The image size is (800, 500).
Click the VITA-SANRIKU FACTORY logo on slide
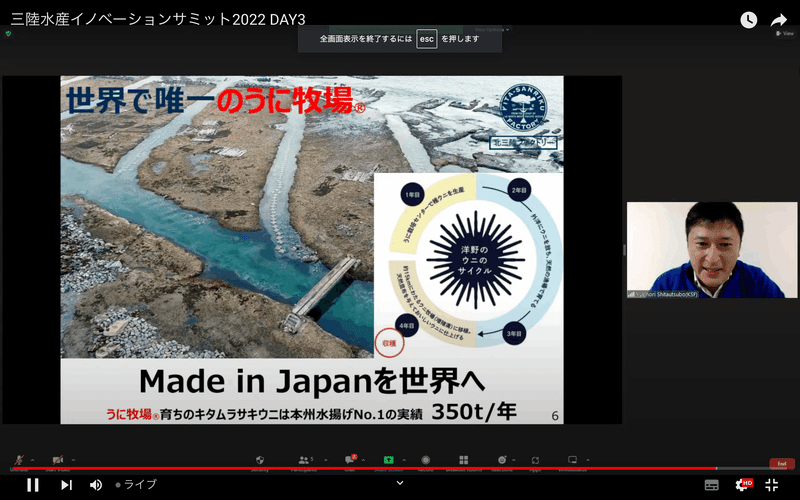(523, 108)
